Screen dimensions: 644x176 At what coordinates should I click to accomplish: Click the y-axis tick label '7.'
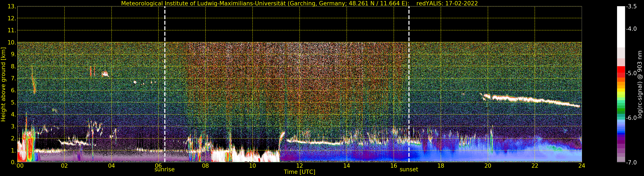[x=13, y=78]
